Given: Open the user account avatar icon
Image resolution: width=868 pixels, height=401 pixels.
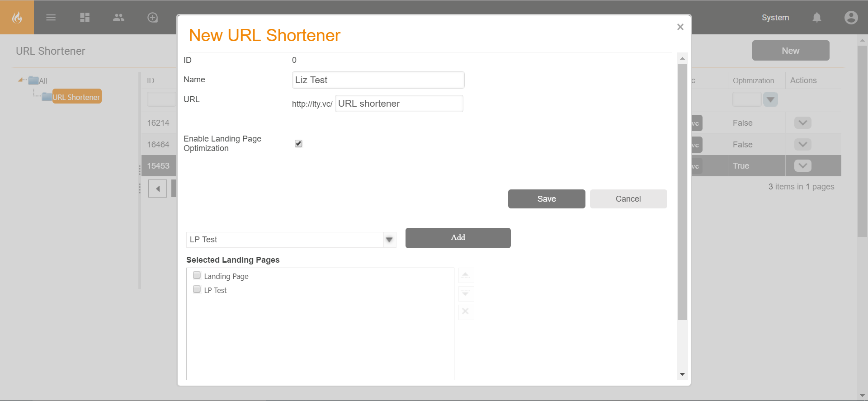Looking at the screenshot, I should tap(851, 17).
